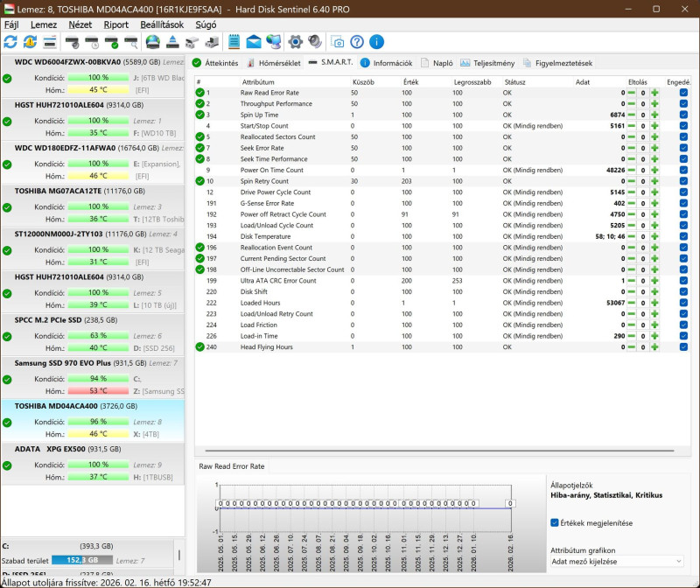Viewport: 700px width, 588px height.
Task: Select the ST12000NM000J-2TY103 disk
Action: pyautogui.click(x=93, y=248)
